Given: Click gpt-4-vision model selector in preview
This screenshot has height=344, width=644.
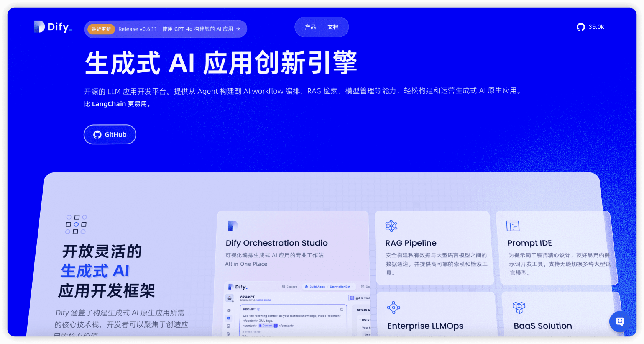Looking at the screenshot, I should click(x=360, y=298).
